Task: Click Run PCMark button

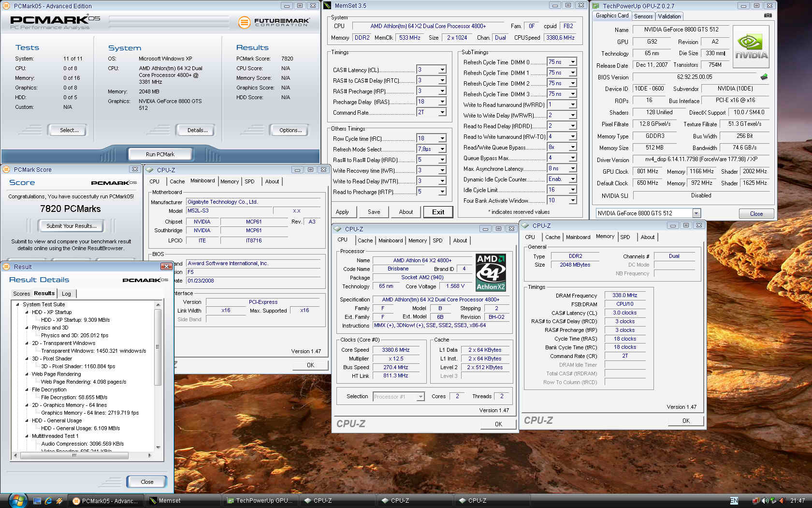Action: [x=160, y=154]
